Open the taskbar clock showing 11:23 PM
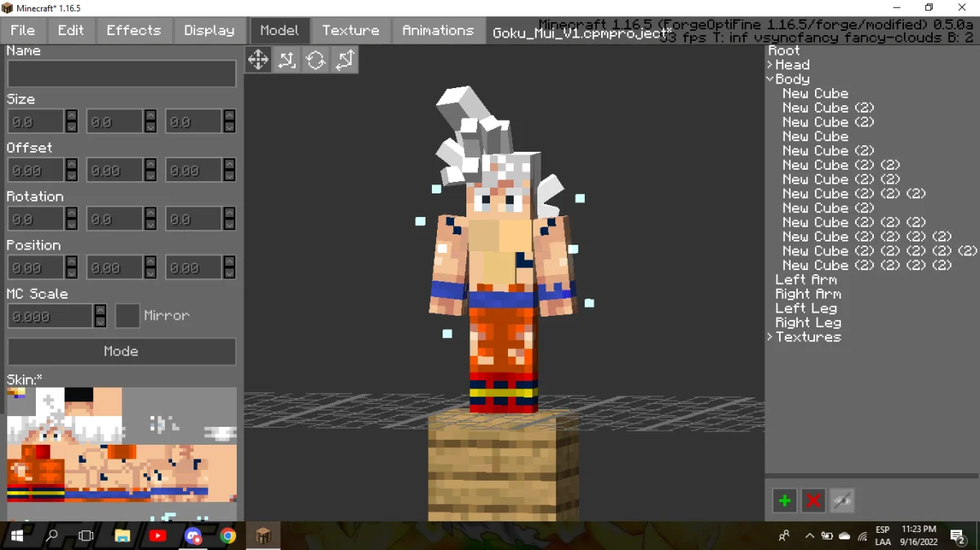 [919, 536]
